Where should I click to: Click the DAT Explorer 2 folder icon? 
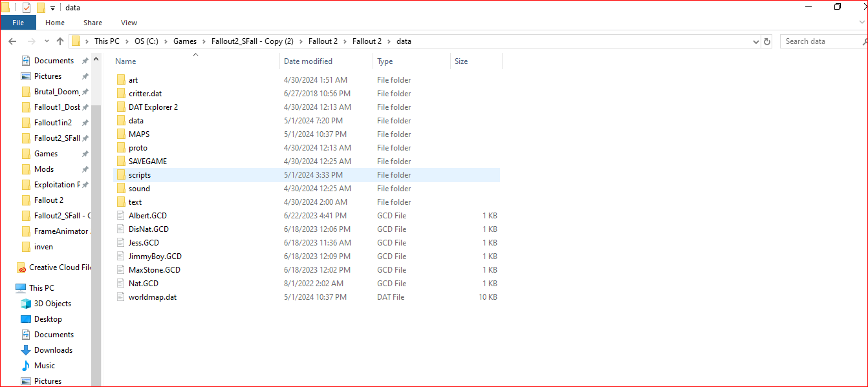(x=121, y=107)
